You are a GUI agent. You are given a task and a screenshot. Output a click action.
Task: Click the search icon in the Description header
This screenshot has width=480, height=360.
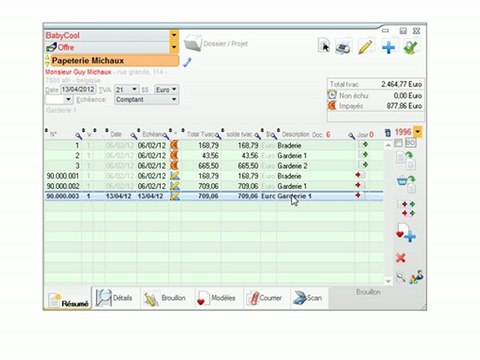tap(351, 135)
